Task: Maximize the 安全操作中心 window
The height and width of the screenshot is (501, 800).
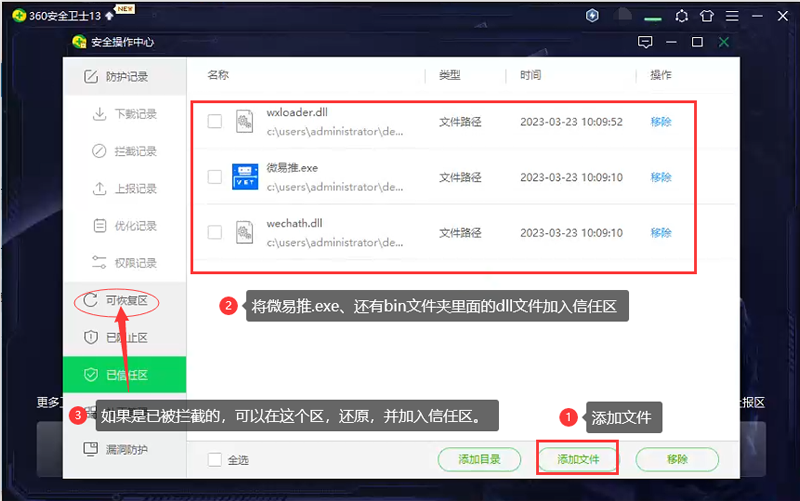Action: point(697,42)
